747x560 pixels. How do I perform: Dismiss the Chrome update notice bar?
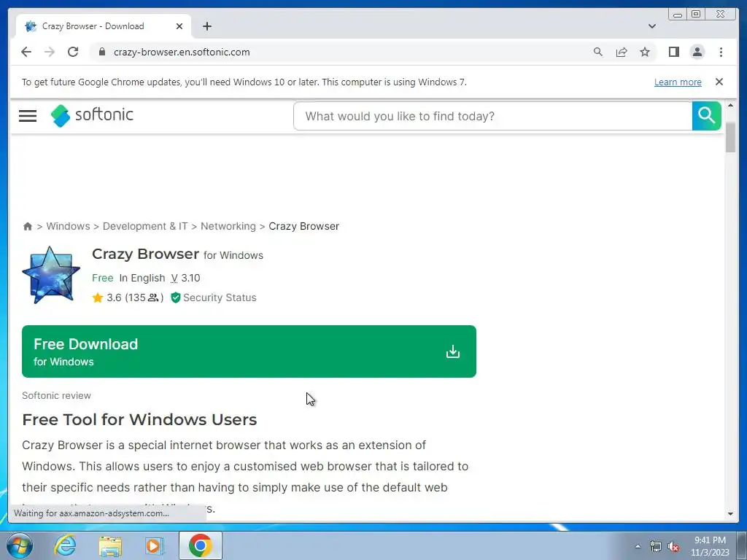719,82
